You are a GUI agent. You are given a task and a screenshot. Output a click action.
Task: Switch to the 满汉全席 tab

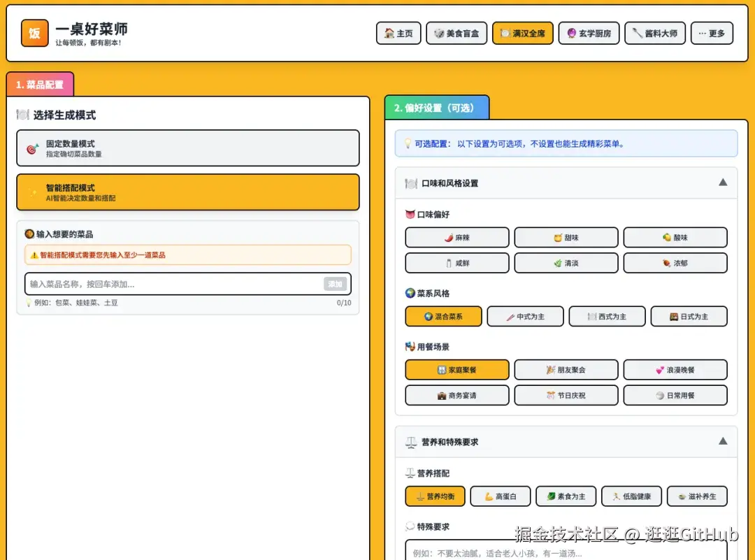[x=522, y=34]
